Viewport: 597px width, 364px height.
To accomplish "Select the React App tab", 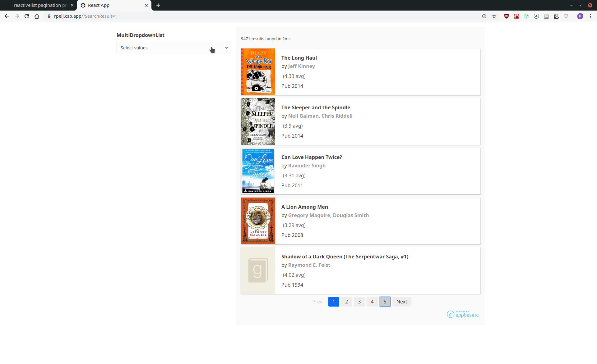I will [114, 5].
